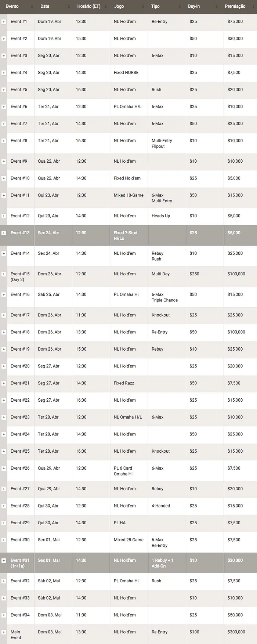Click plus icon beside Main Event
Image resolution: width=257 pixels, height=644 pixels.
point(4,632)
